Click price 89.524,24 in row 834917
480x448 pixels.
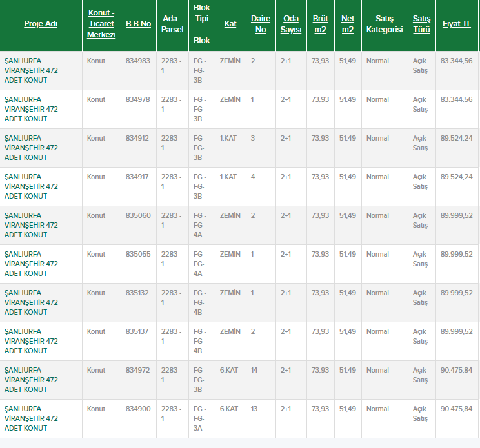pos(456,177)
